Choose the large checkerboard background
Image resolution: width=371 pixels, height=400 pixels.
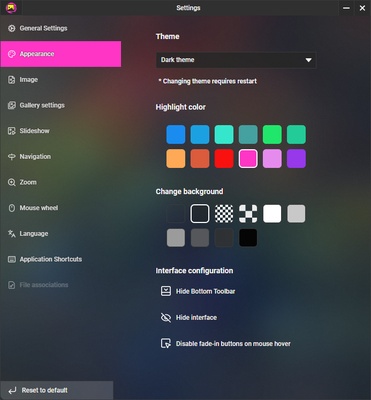pos(248,214)
